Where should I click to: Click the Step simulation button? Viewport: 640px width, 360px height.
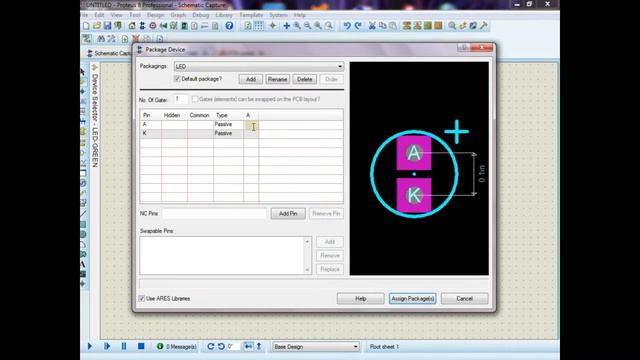click(107, 346)
